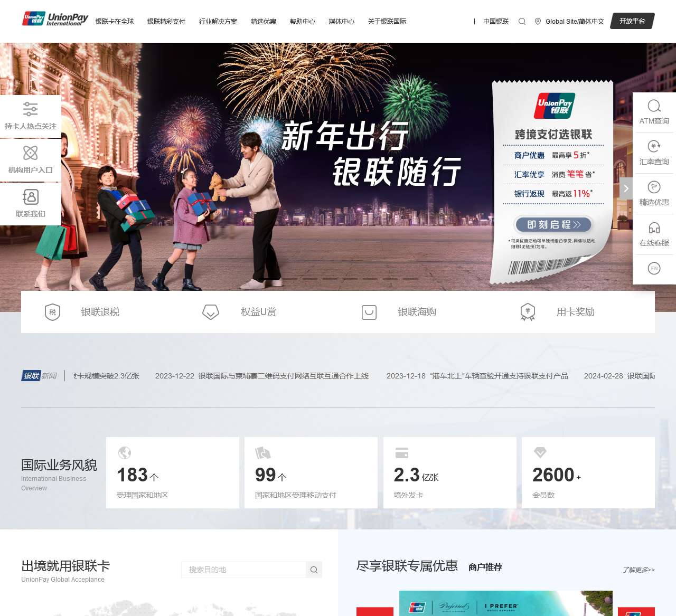
Task: Click the 银联海购 label
Action: tap(417, 312)
